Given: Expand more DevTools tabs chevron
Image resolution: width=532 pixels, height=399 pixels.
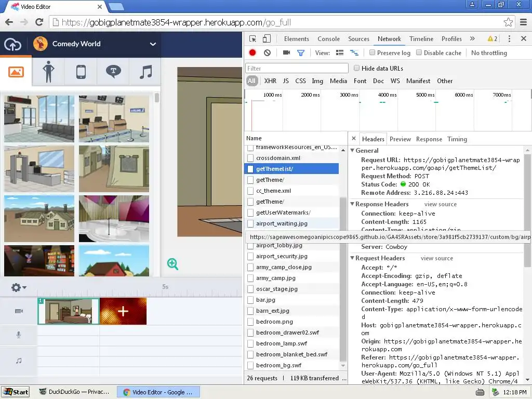Looking at the screenshot, I should click(x=472, y=38).
